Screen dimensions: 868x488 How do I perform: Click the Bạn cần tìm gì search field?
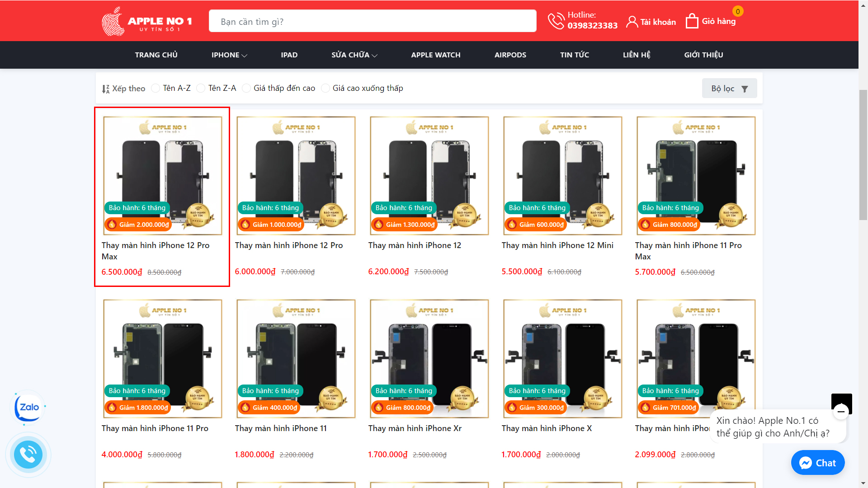[372, 22]
